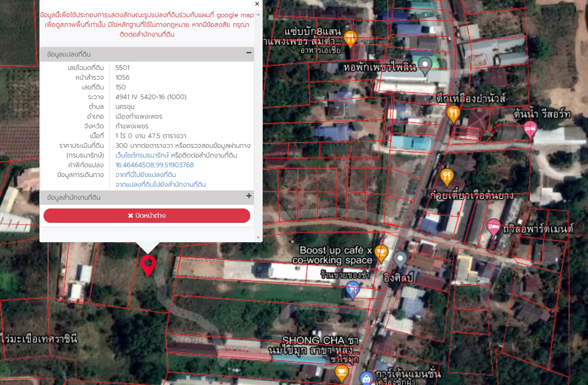Expand the ข้อมูลสำนักงานที่ดิน section
This screenshot has height=385, width=588.
coord(249,196)
